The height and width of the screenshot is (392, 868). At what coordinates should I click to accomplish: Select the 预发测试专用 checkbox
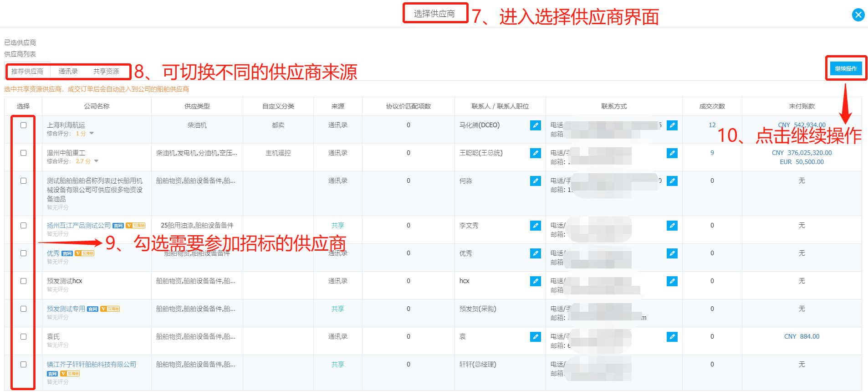tap(23, 309)
